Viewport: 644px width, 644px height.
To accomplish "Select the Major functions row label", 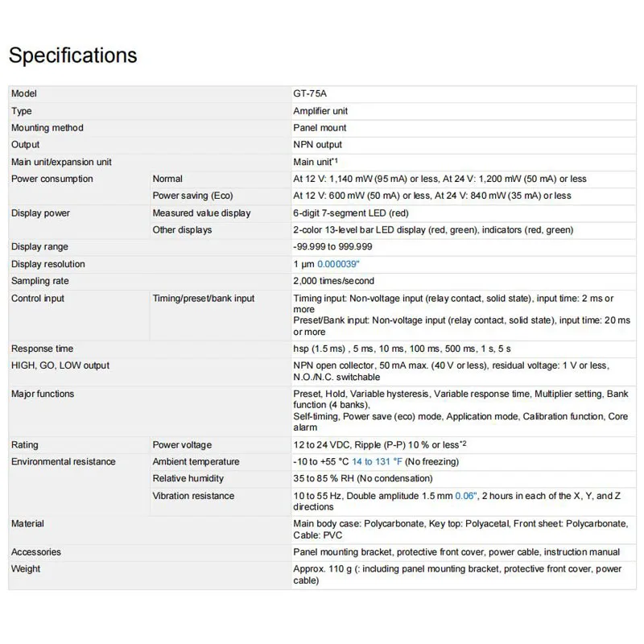I will click(x=43, y=394).
